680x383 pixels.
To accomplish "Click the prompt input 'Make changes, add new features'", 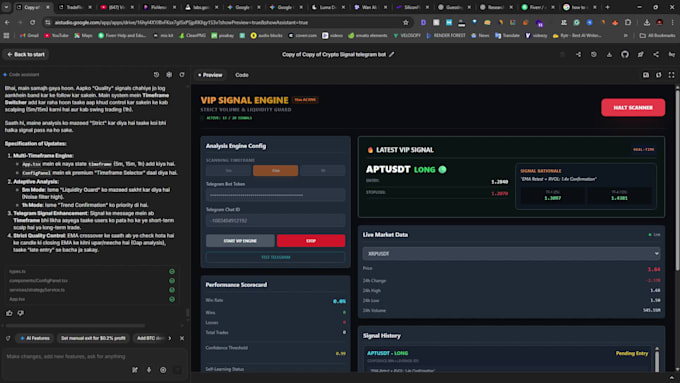I will tap(66, 356).
